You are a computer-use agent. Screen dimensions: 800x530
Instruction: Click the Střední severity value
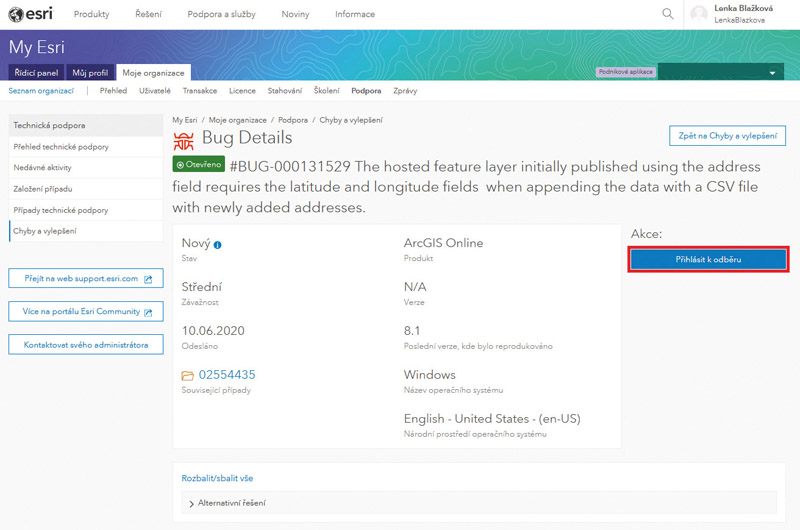click(x=202, y=287)
